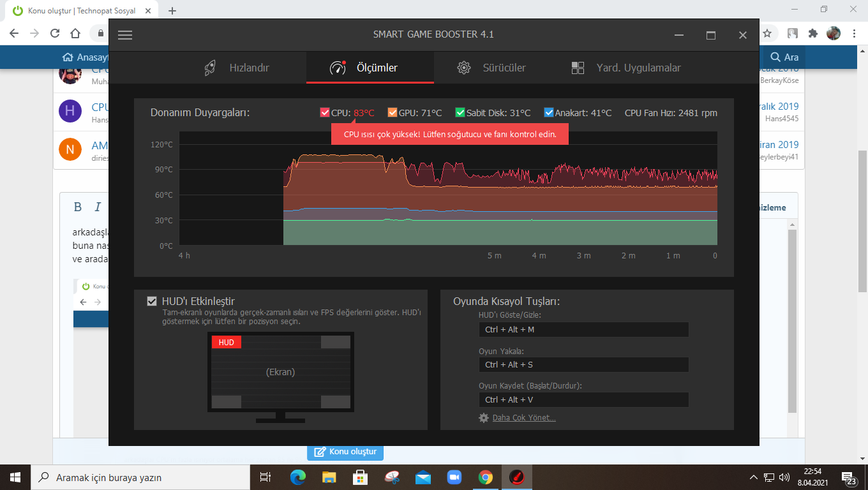Screen dimensions: 868x490
Task: Disable the Sabit Disk sensor checkbox
Action: (460, 113)
